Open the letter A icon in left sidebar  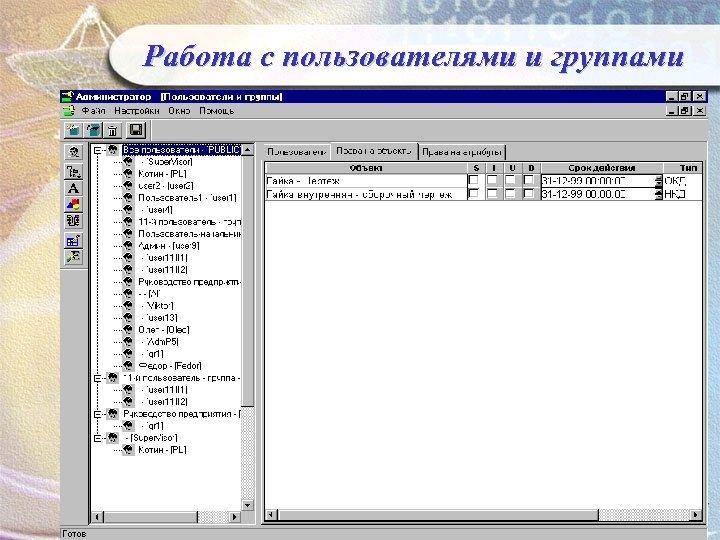coord(73,188)
